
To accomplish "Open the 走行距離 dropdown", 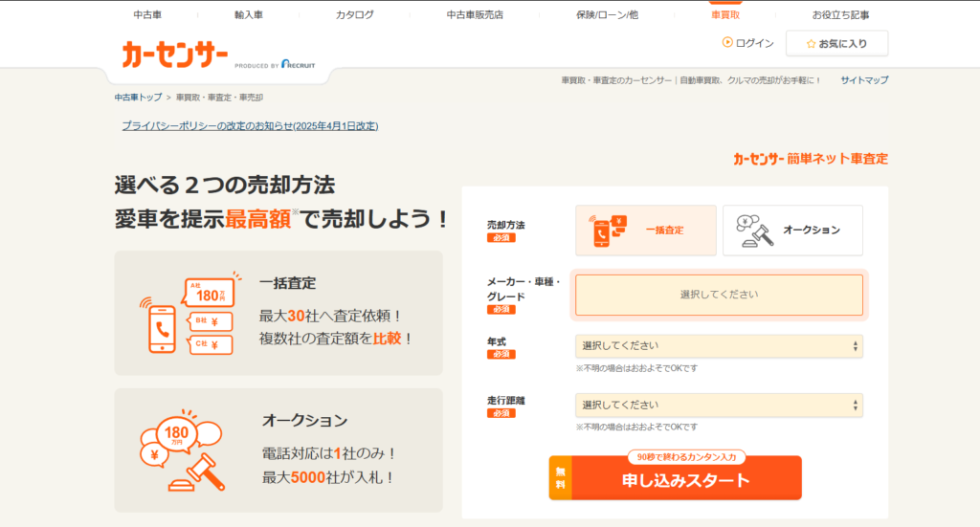I will [x=719, y=405].
